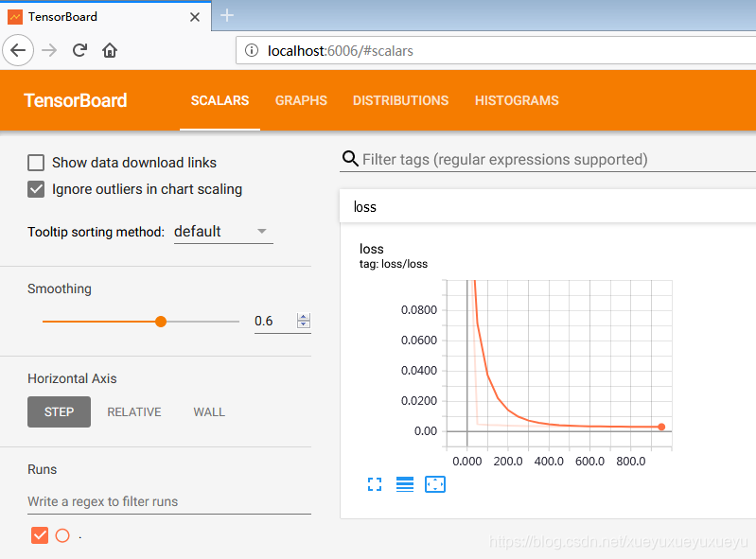This screenshot has height=559, width=756.
Task: Click the Smoothing section label
Action: pos(60,288)
